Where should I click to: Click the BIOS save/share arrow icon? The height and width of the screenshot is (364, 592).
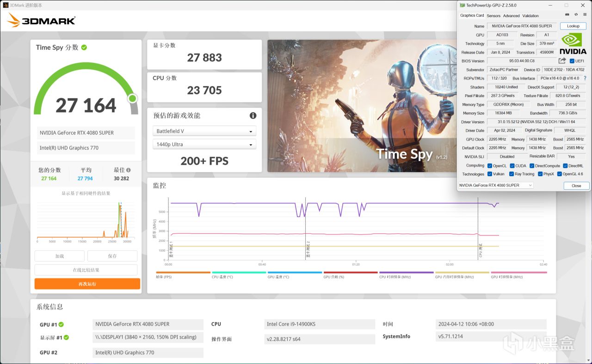pos(562,61)
